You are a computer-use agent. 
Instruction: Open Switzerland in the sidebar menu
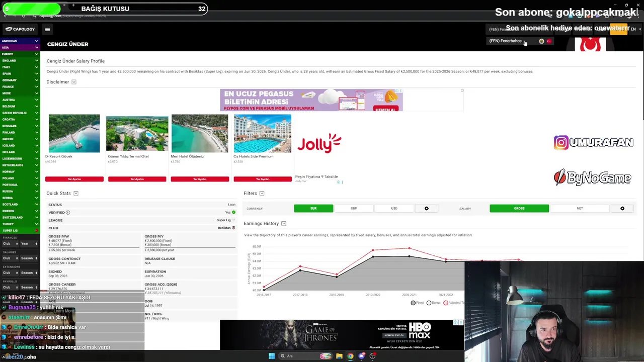(20, 217)
